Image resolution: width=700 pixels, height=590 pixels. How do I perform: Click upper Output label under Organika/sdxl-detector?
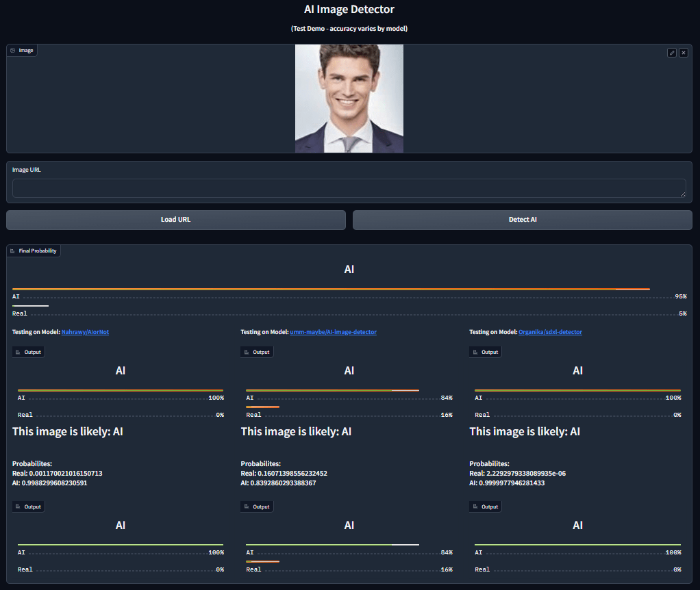pos(486,352)
